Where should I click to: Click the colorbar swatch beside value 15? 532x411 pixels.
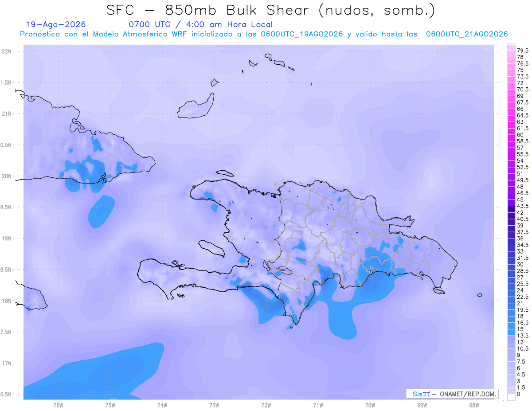tap(511, 333)
